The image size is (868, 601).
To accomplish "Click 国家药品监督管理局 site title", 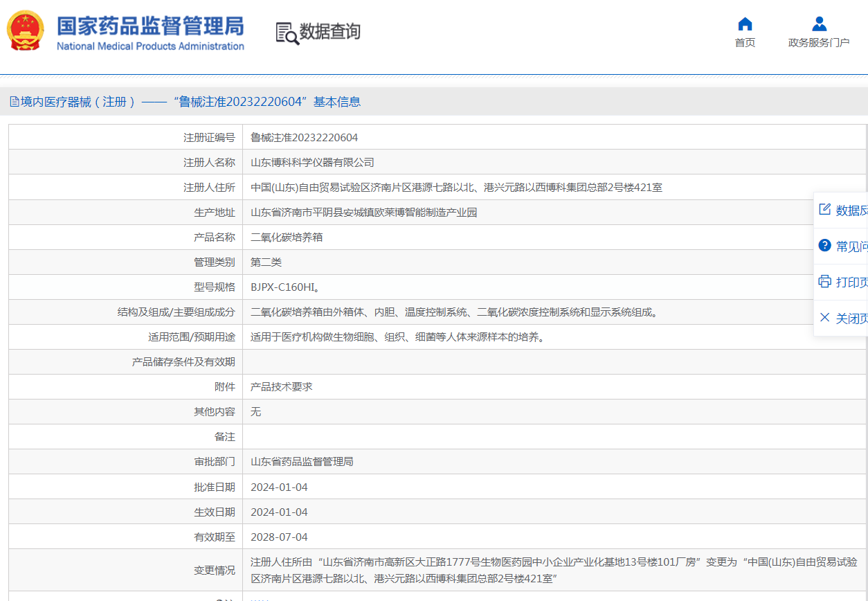I will (150, 26).
